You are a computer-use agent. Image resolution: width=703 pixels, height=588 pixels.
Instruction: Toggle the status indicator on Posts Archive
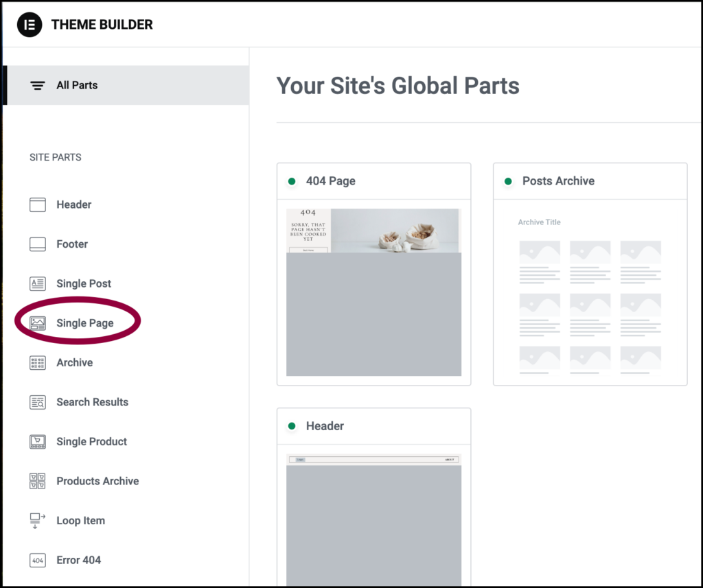508,181
